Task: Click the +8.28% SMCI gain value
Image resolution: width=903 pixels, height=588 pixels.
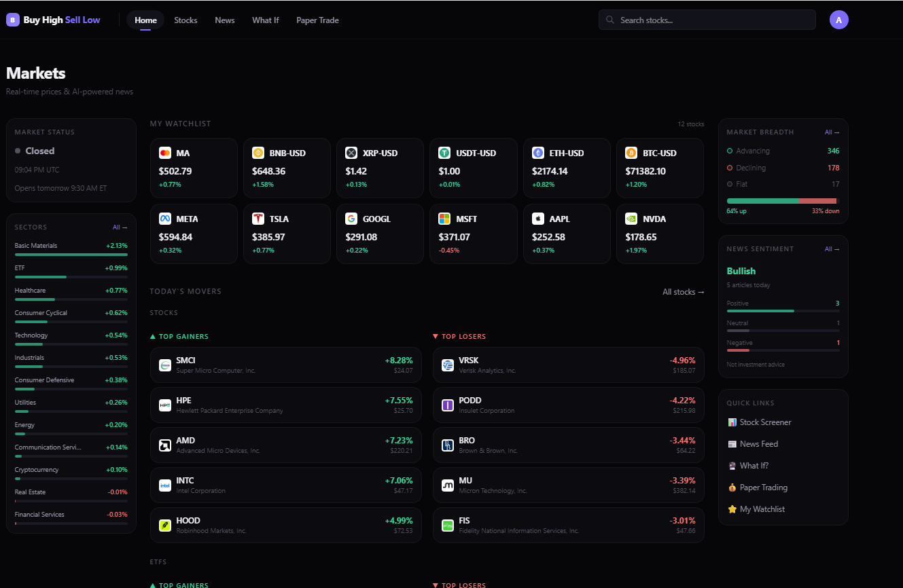Action: point(399,360)
